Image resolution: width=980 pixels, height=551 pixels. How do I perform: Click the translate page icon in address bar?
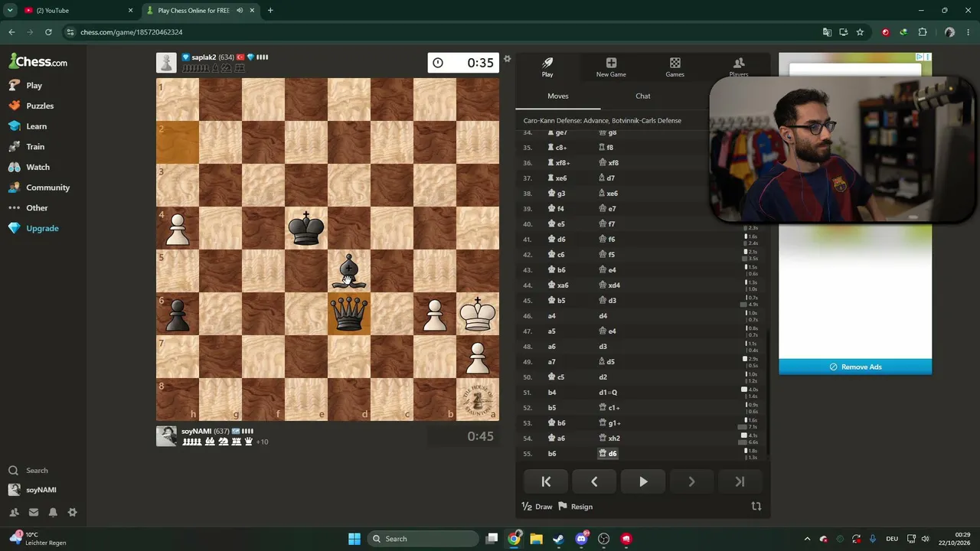point(827,32)
